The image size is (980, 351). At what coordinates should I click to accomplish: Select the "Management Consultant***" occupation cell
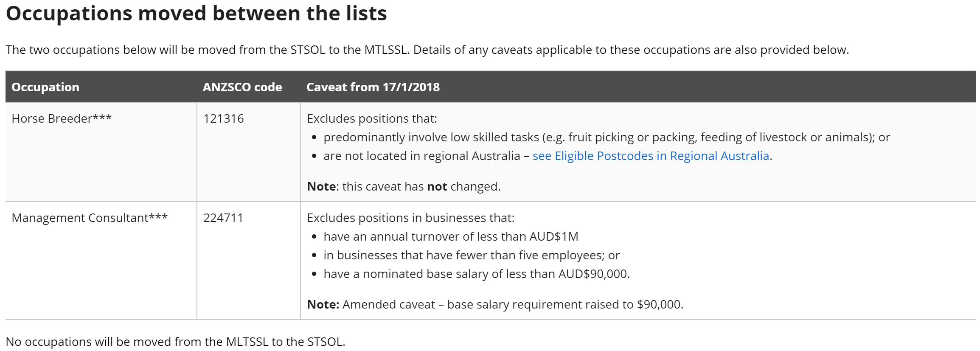click(90, 218)
